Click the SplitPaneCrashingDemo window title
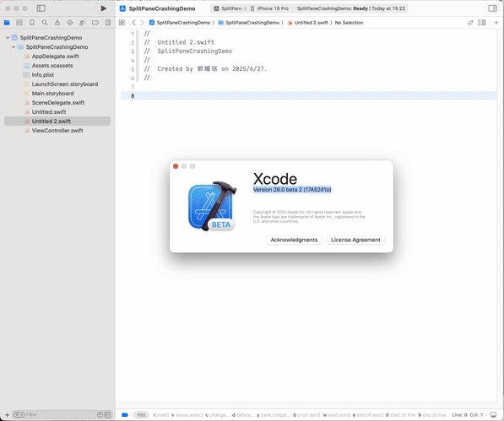This screenshot has height=421, width=504. tap(162, 8)
